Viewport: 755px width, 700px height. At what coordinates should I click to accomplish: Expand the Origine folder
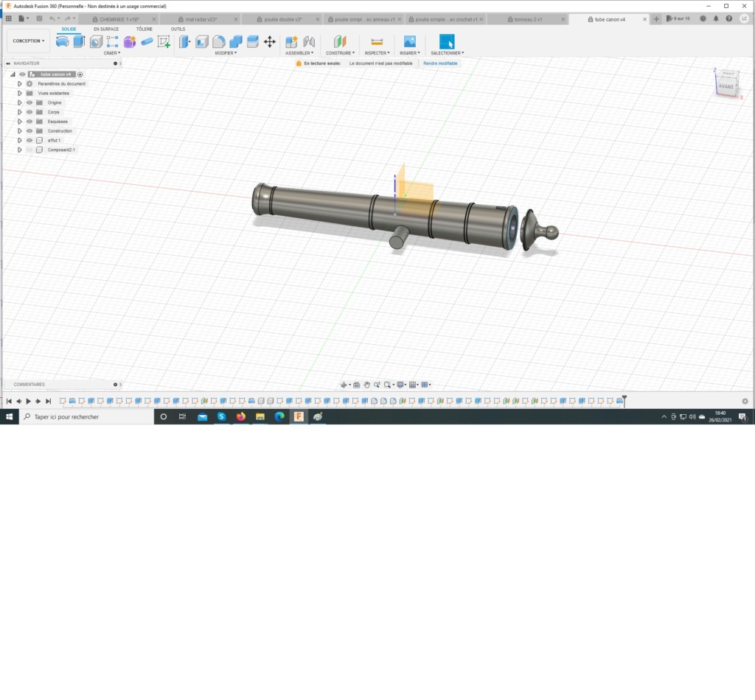pyautogui.click(x=20, y=102)
